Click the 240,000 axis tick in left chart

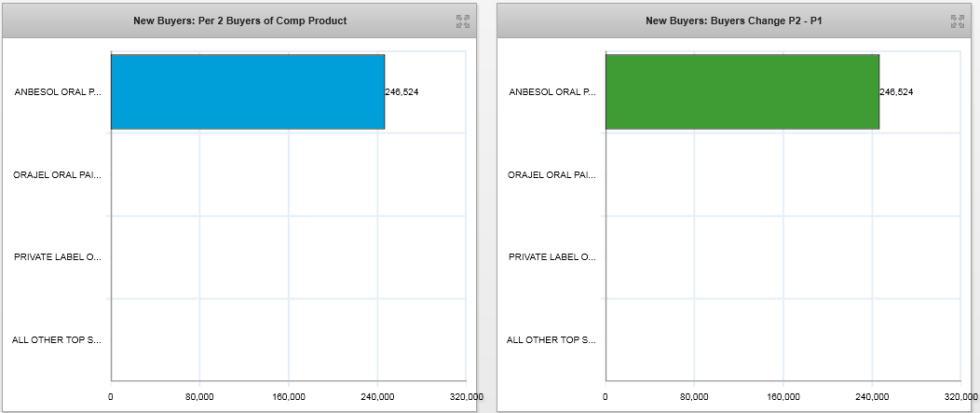click(377, 396)
